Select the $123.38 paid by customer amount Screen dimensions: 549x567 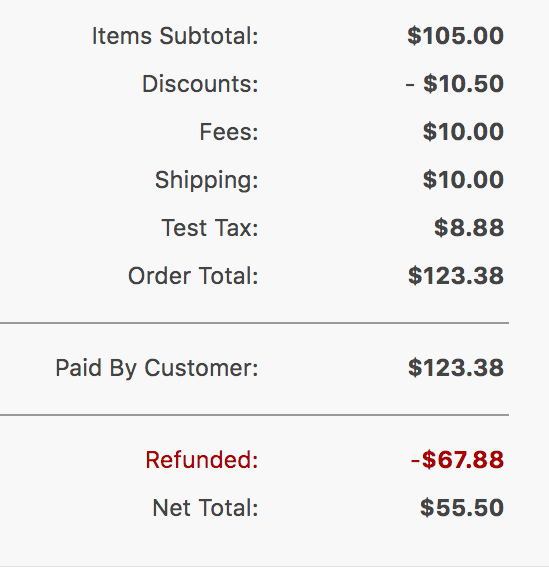456,368
